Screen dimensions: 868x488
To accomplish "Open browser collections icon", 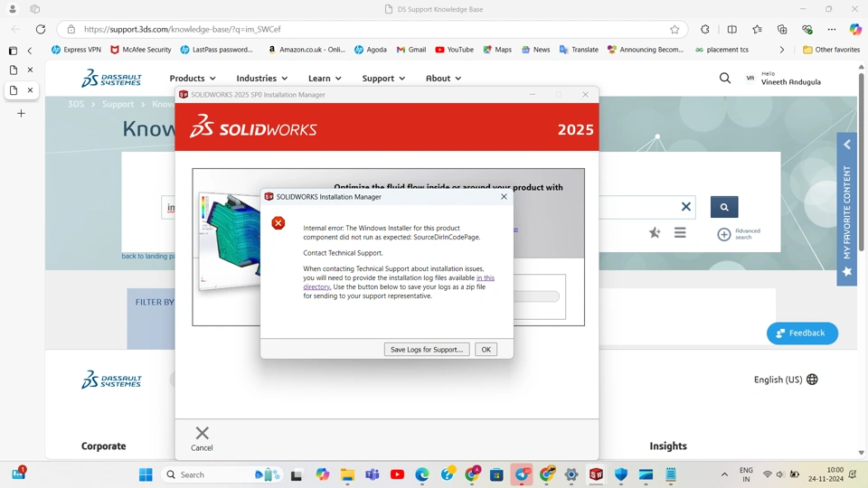I will coord(781,29).
